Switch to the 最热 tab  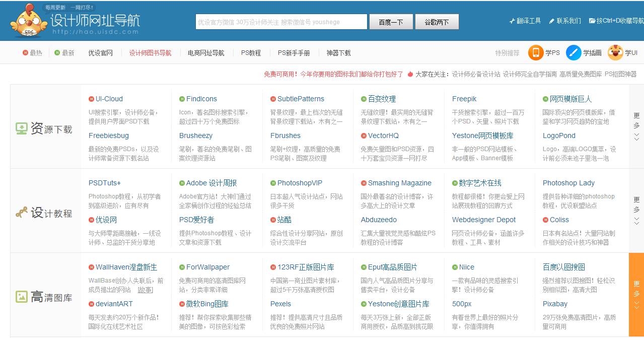pyautogui.click(x=33, y=53)
